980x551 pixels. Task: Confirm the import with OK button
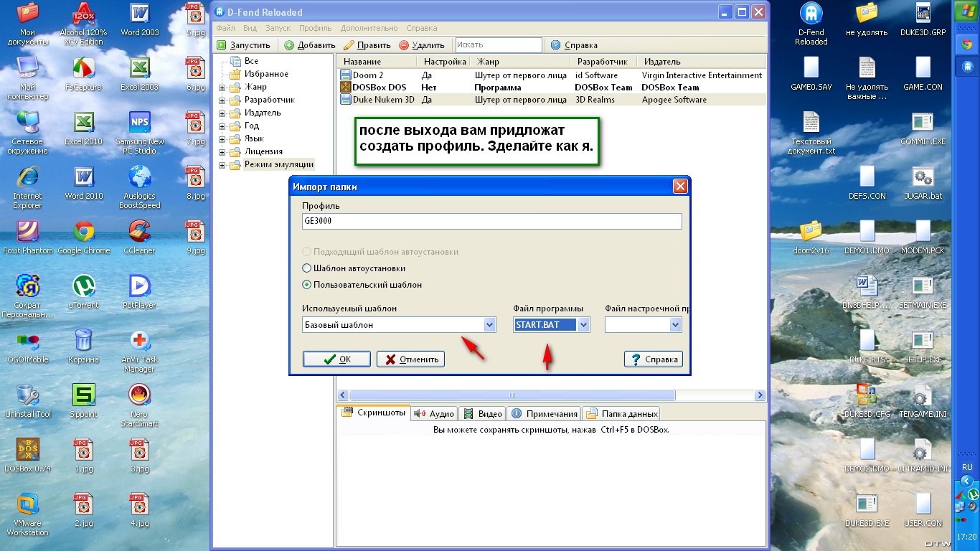click(336, 359)
